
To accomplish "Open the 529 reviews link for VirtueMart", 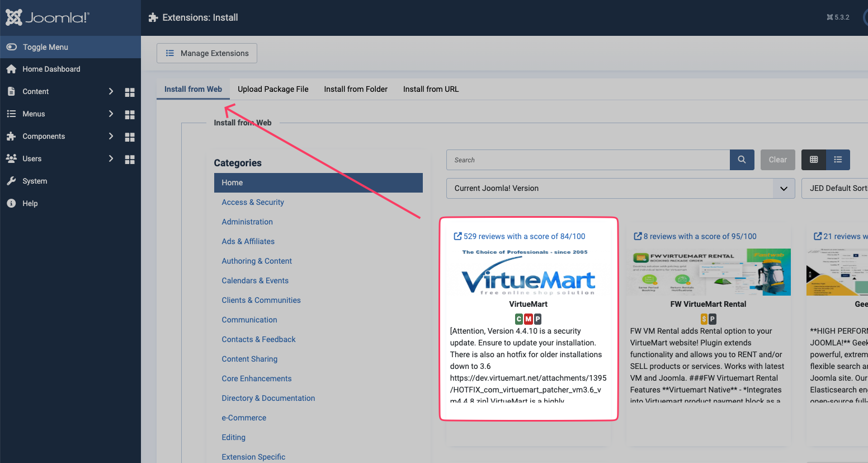I will [x=520, y=236].
